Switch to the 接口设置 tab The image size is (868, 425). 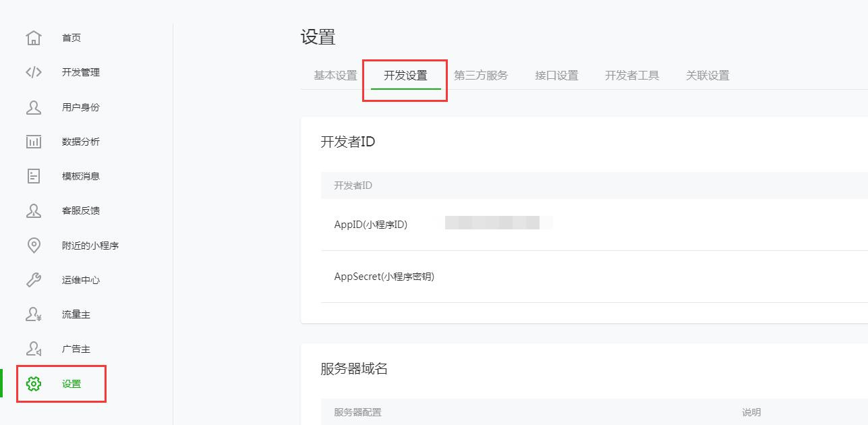coord(556,76)
